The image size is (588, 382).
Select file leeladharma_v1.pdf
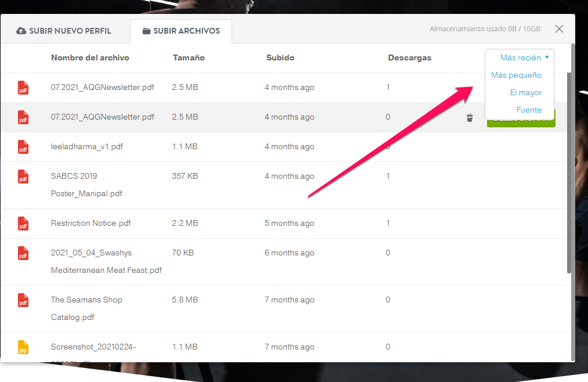(x=86, y=146)
